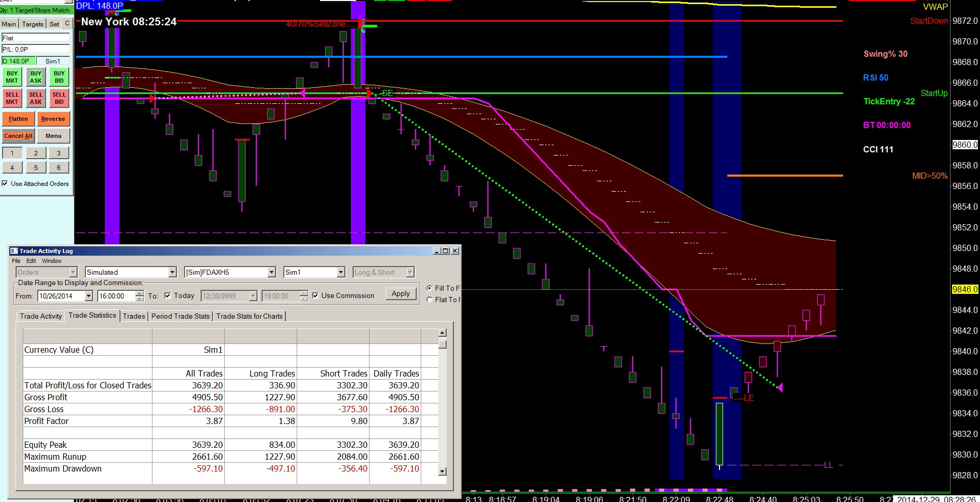Click the BUY MKT button

pyautogui.click(x=12, y=77)
